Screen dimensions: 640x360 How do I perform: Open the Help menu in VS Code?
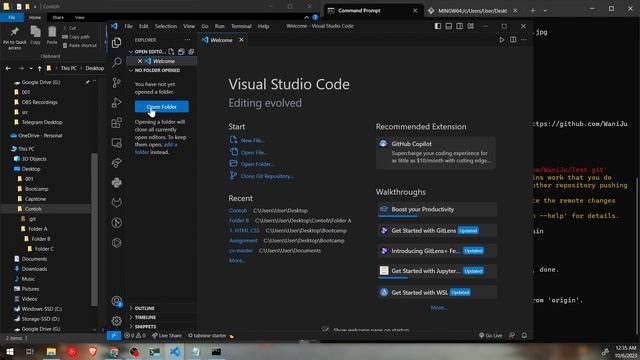(x=263, y=26)
